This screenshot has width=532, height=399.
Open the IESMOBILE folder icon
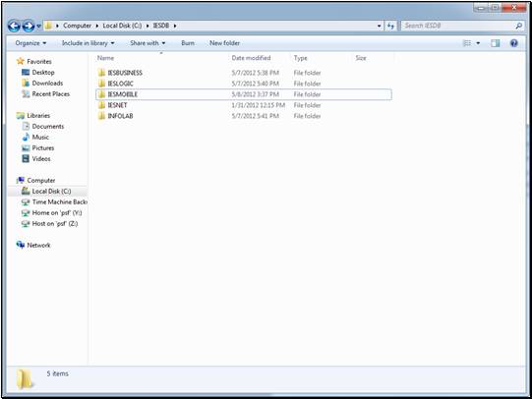[x=101, y=94]
